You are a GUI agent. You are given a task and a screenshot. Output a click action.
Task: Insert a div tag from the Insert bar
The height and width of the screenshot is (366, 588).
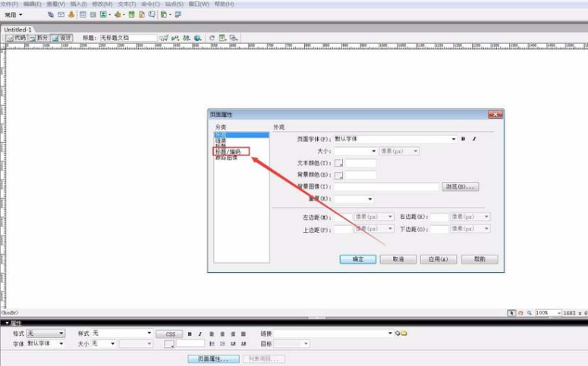(x=93, y=14)
